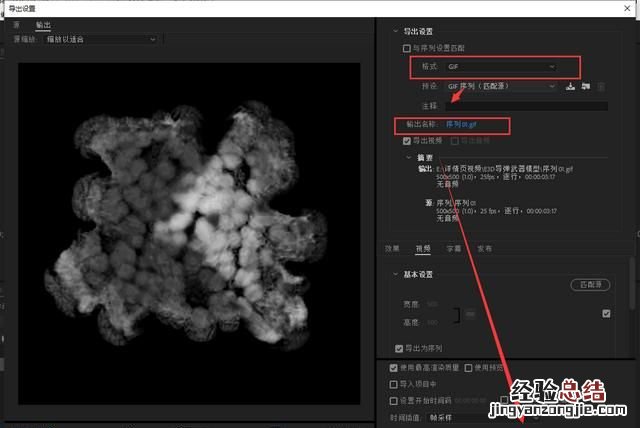Toggle the width-height aspect link icon

click(x=470, y=314)
